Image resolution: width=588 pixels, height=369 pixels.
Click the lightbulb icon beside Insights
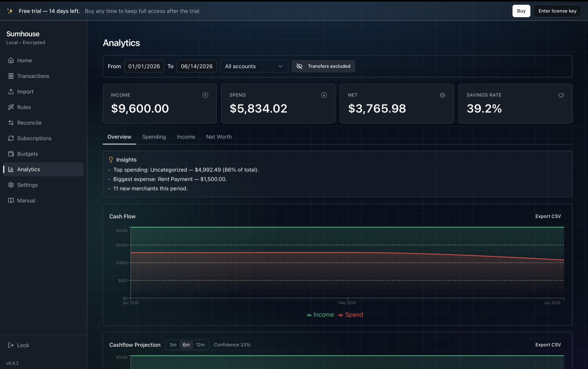pyautogui.click(x=111, y=160)
